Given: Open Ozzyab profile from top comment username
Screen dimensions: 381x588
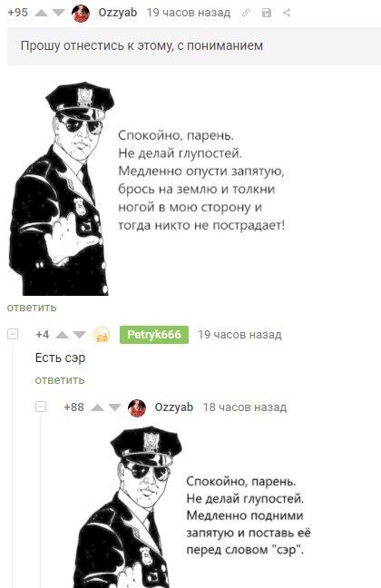Looking at the screenshot, I should pos(118,13).
